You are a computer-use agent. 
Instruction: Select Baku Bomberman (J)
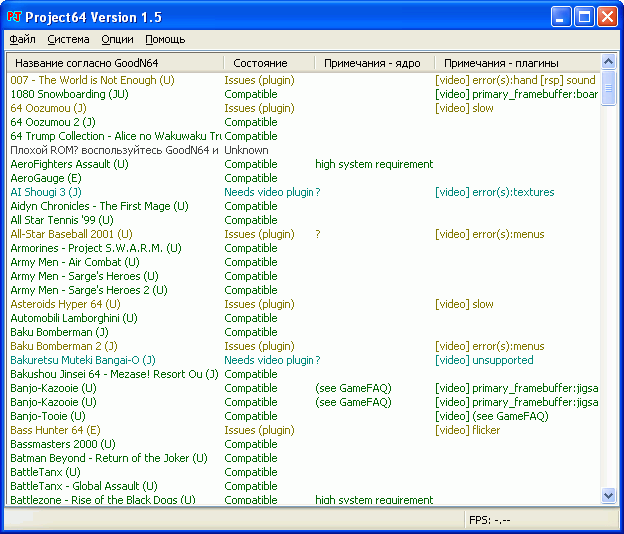click(x=59, y=332)
